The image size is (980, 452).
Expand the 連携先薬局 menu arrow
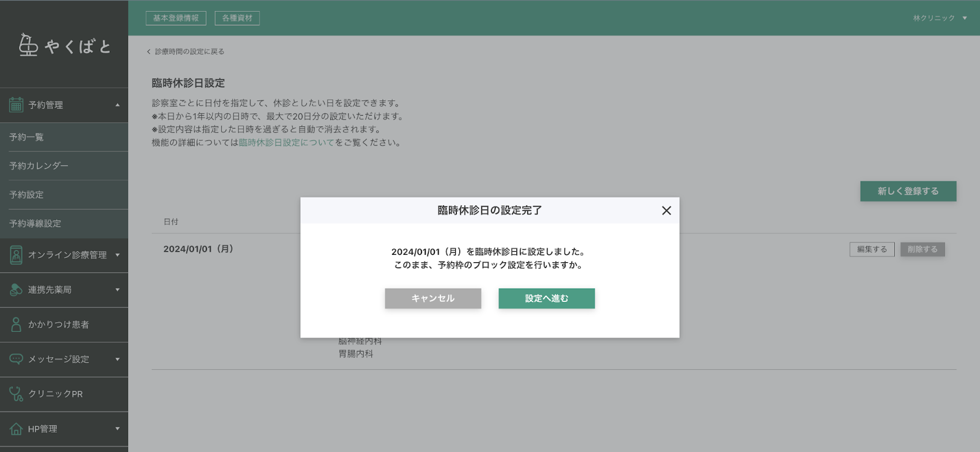tap(118, 290)
